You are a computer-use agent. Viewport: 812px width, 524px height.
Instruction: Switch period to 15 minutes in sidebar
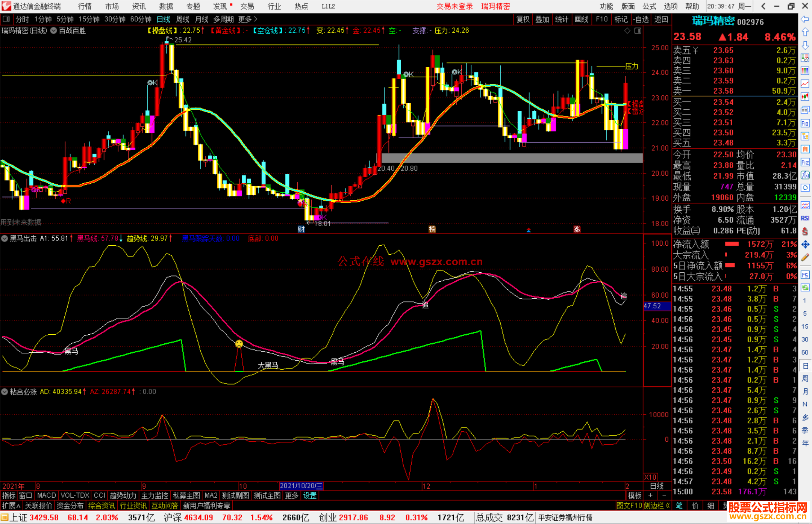pos(805,326)
